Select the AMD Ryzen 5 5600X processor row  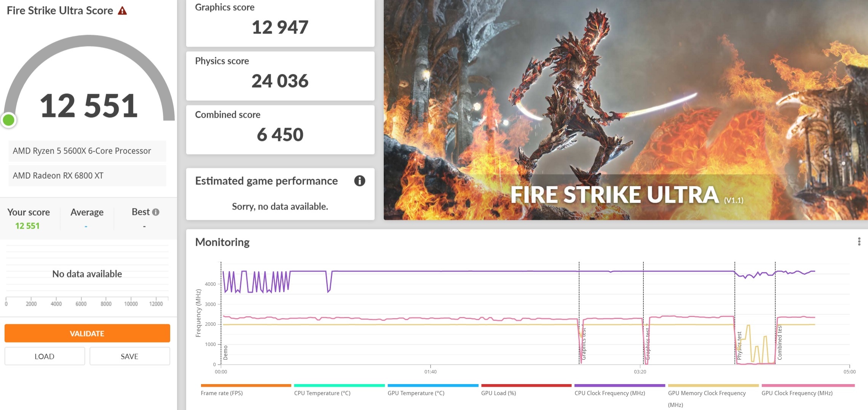pos(87,151)
